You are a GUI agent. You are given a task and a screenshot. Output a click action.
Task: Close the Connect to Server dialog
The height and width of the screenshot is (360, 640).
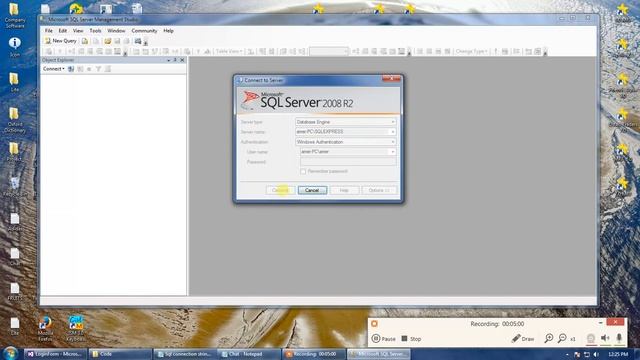(391, 79)
